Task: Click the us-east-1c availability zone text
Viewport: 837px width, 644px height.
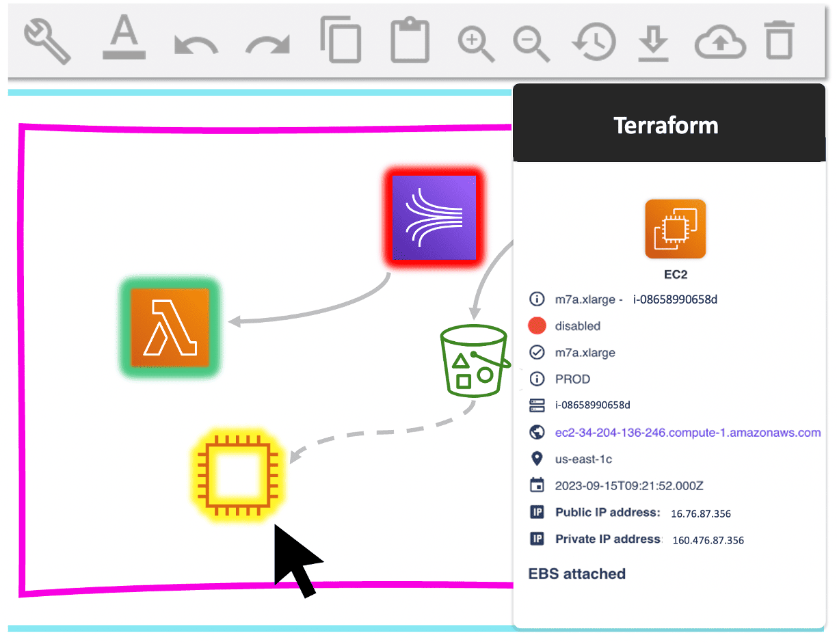Action: click(584, 459)
